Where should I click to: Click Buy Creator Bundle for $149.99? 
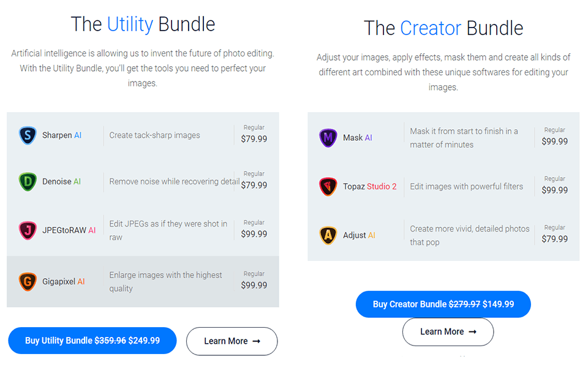pos(443,304)
